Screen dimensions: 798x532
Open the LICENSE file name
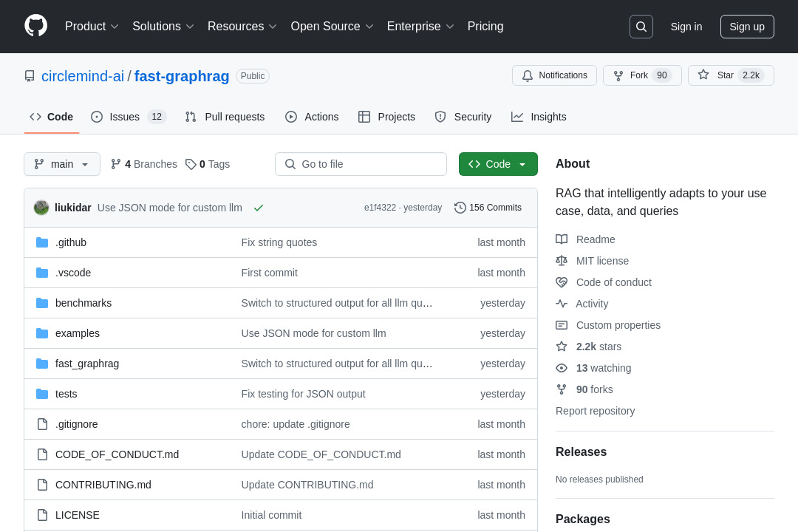click(78, 515)
